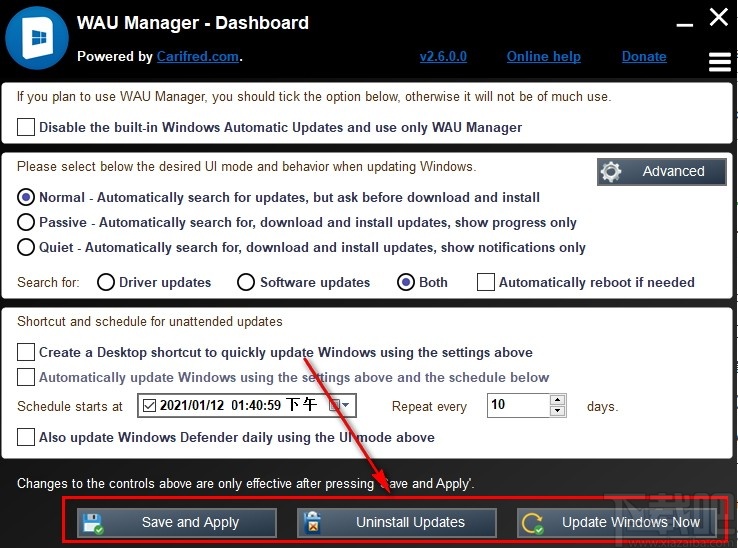The width and height of the screenshot is (738, 548).
Task: Select the Passive UI mode
Action: [26, 222]
